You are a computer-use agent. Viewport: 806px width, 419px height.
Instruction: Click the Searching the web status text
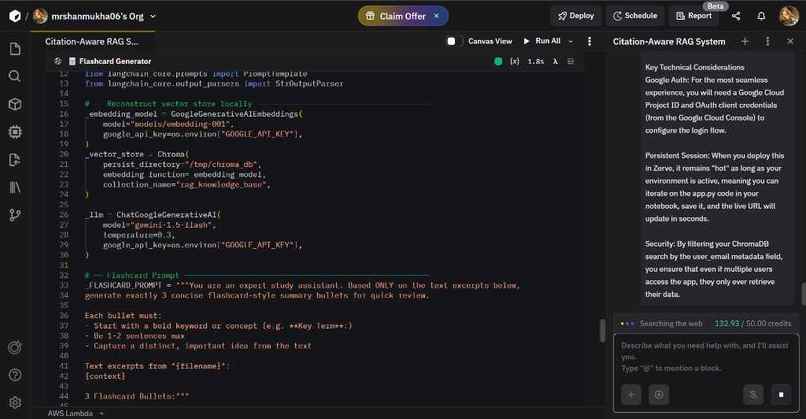671,323
